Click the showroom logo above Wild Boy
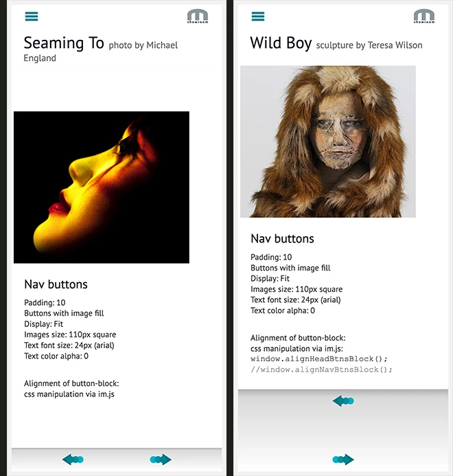 click(424, 16)
